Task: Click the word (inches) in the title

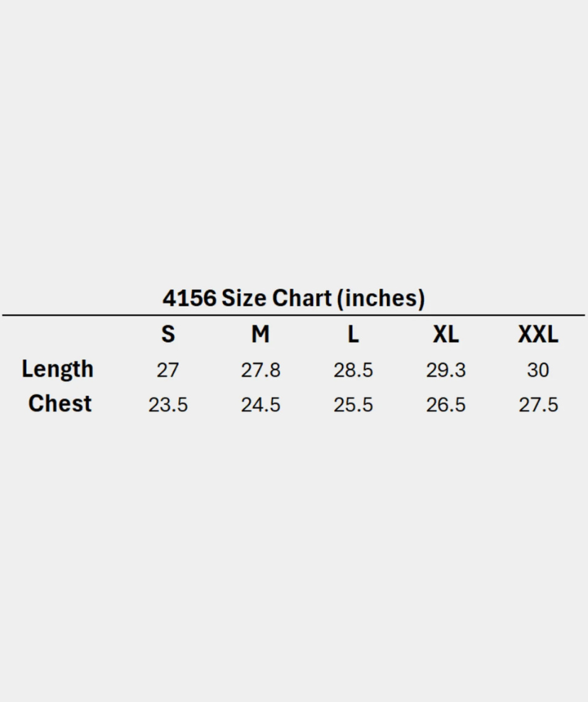Action: (x=380, y=298)
